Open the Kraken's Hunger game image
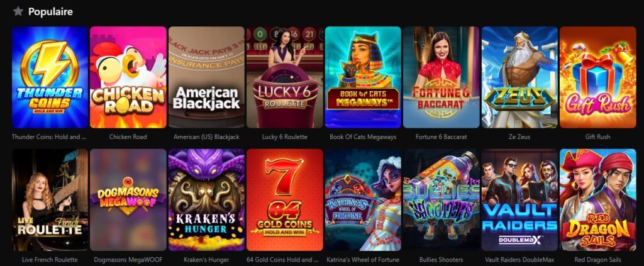The height and width of the screenshot is (266, 644). point(206,200)
